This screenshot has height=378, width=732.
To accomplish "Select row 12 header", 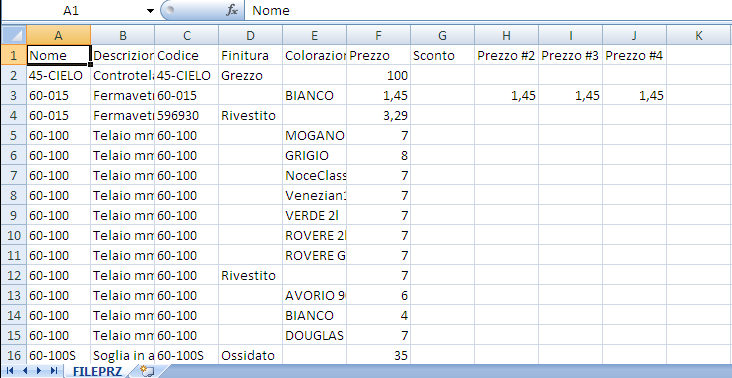I will pyautogui.click(x=14, y=276).
